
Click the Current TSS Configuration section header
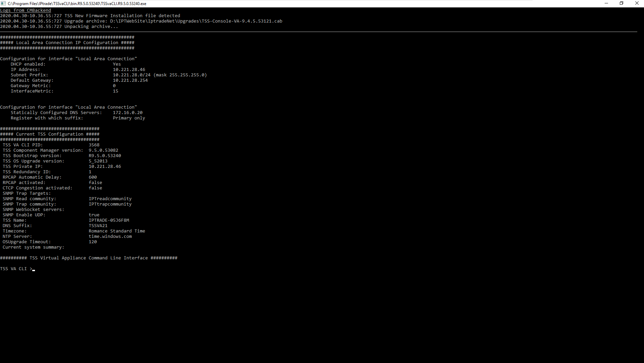coord(50,134)
